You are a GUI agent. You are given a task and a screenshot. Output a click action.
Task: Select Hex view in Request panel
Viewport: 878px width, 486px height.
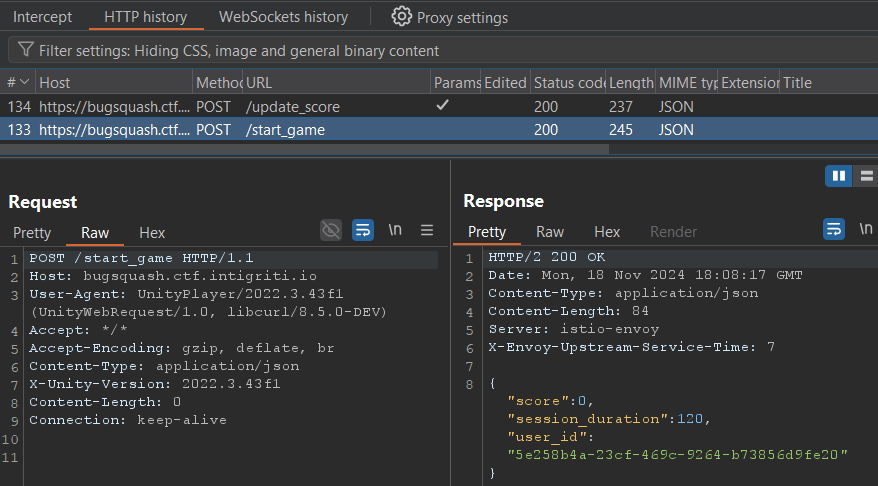click(152, 232)
